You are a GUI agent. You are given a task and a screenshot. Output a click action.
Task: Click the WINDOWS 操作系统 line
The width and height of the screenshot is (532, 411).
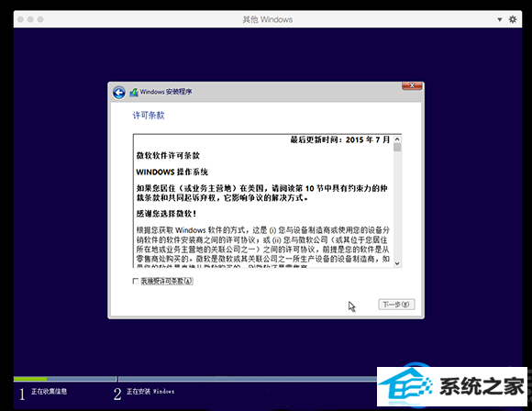pos(172,172)
